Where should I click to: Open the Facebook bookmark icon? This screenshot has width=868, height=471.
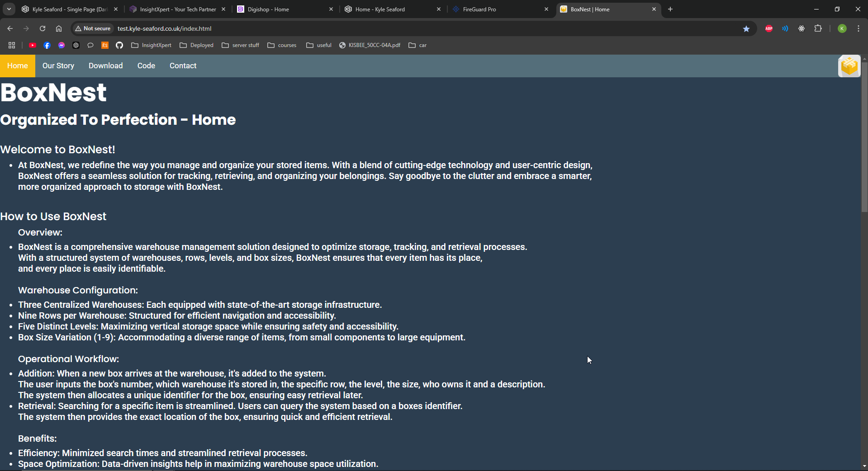click(47, 45)
